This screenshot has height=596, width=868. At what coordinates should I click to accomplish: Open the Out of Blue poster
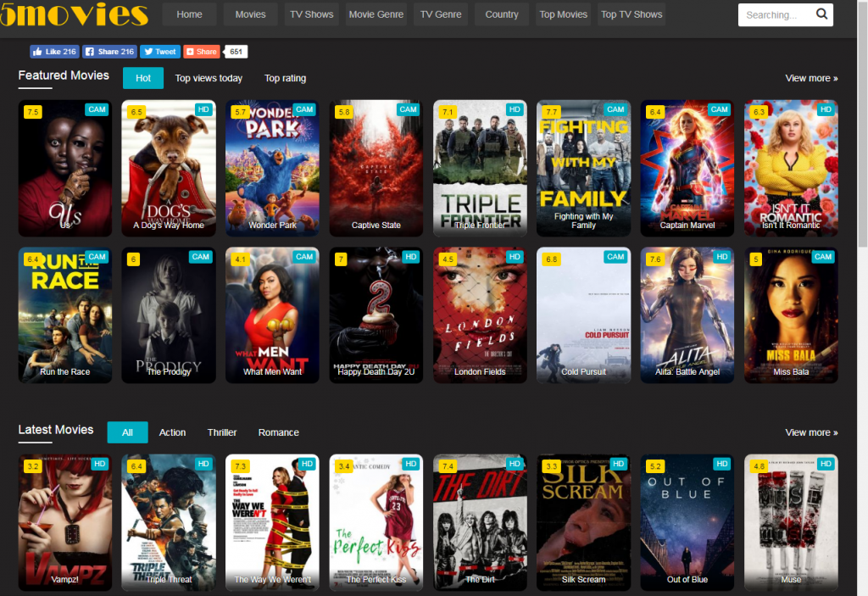coord(687,522)
